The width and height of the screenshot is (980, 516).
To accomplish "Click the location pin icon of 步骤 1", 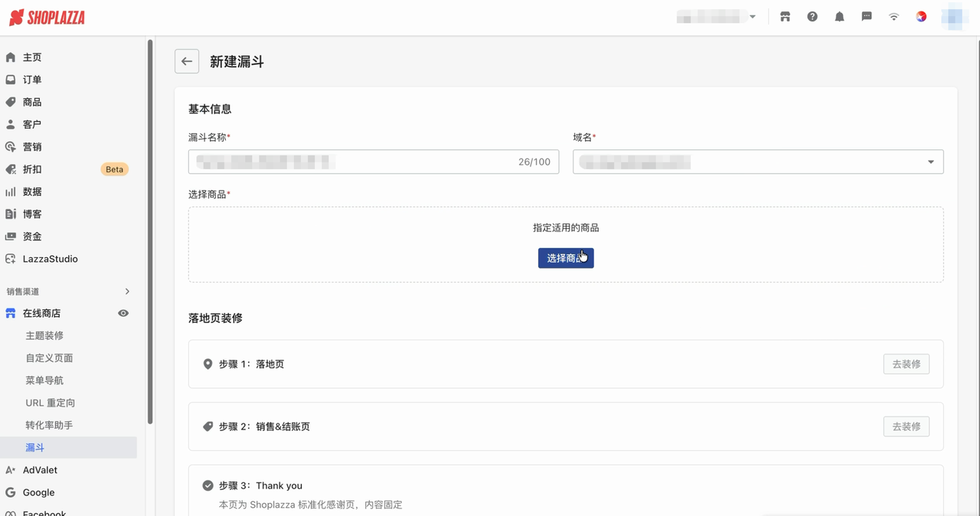I will pyautogui.click(x=207, y=364).
